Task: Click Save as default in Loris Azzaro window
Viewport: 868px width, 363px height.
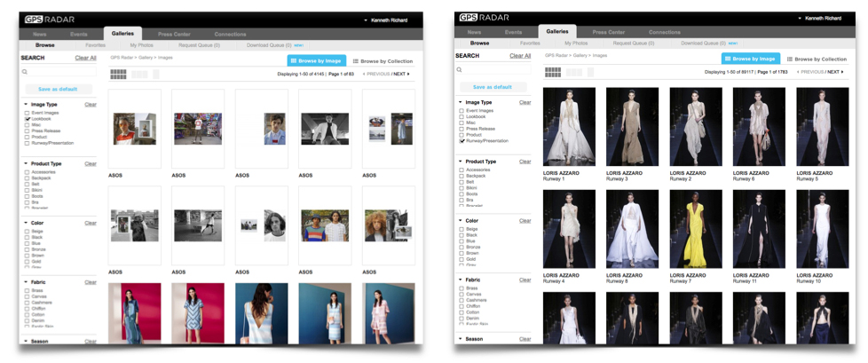Action: point(493,87)
